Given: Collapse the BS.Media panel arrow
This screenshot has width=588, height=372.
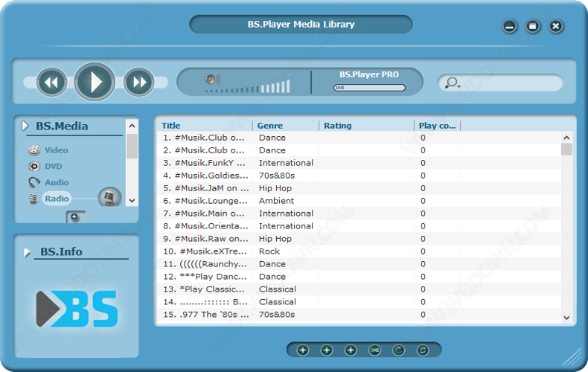Looking at the screenshot, I should 25,126.
